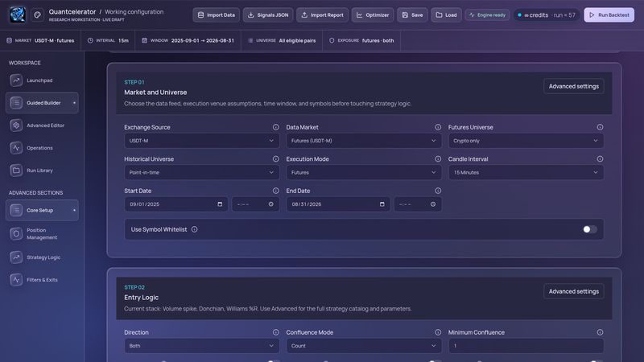644x362 pixels.
Task: Show info for Confluence Mode
Action: pyautogui.click(x=438, y=332)
